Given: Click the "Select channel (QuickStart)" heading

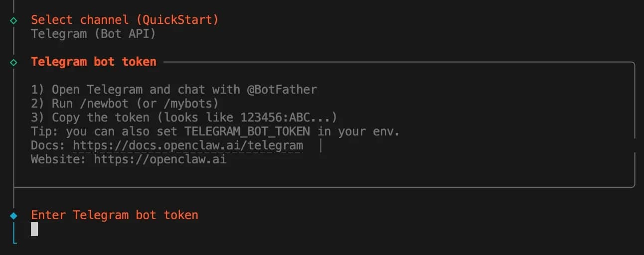Looking at the screenshot, I should [x=125, y=20].
